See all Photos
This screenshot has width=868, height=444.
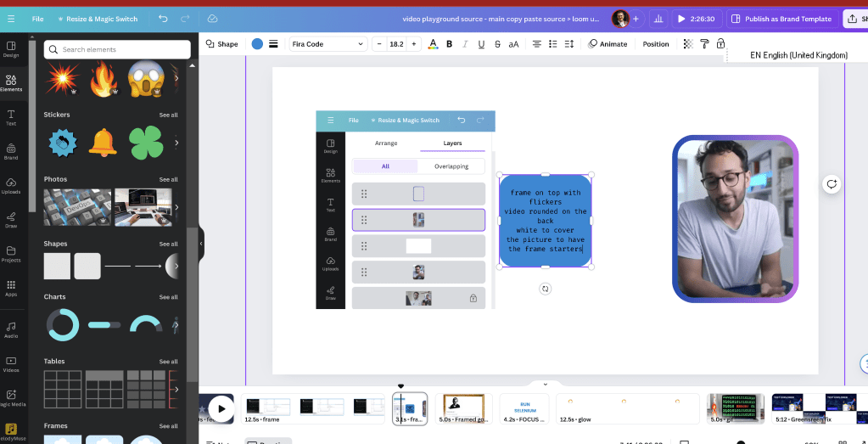pos(168,179)
